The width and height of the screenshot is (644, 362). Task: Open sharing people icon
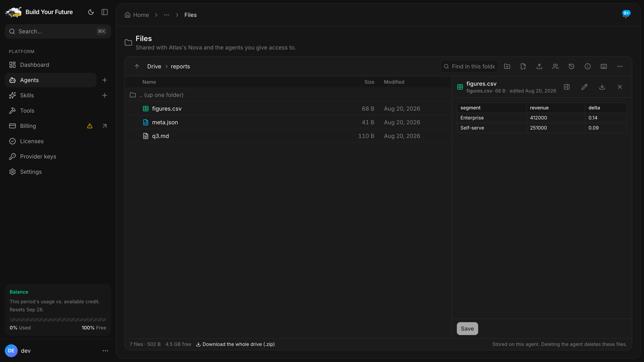[555, 66]
